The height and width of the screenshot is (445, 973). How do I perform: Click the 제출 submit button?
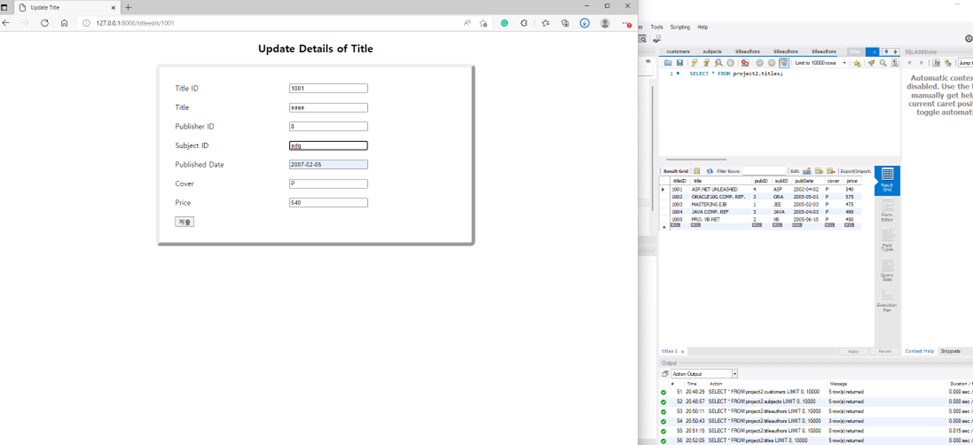(x=184, y=222)
